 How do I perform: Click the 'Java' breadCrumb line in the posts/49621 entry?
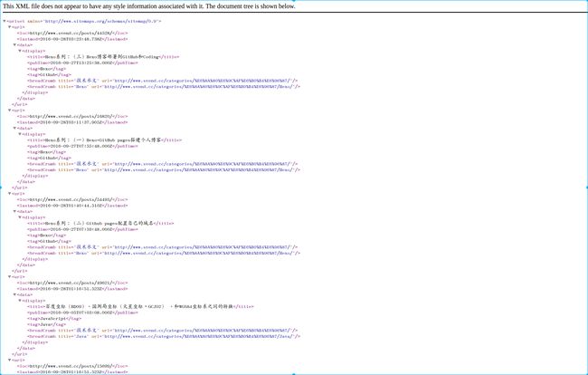point(164,337)
